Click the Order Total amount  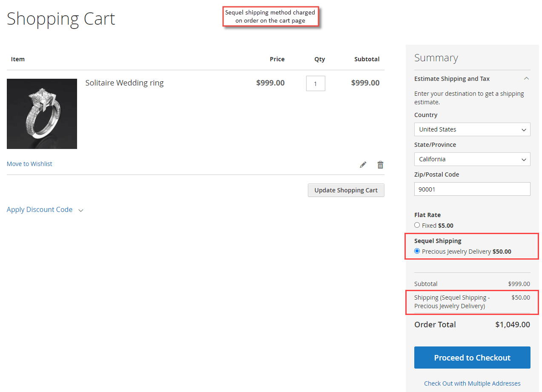[513, 324]
